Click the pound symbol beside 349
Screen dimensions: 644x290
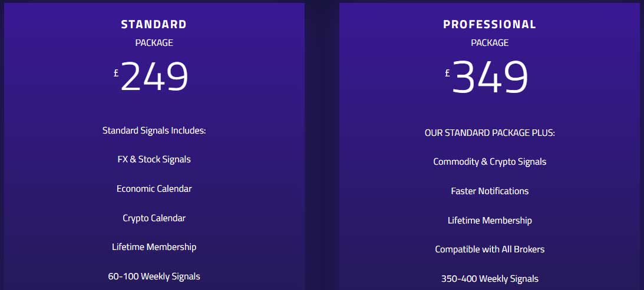448,73
